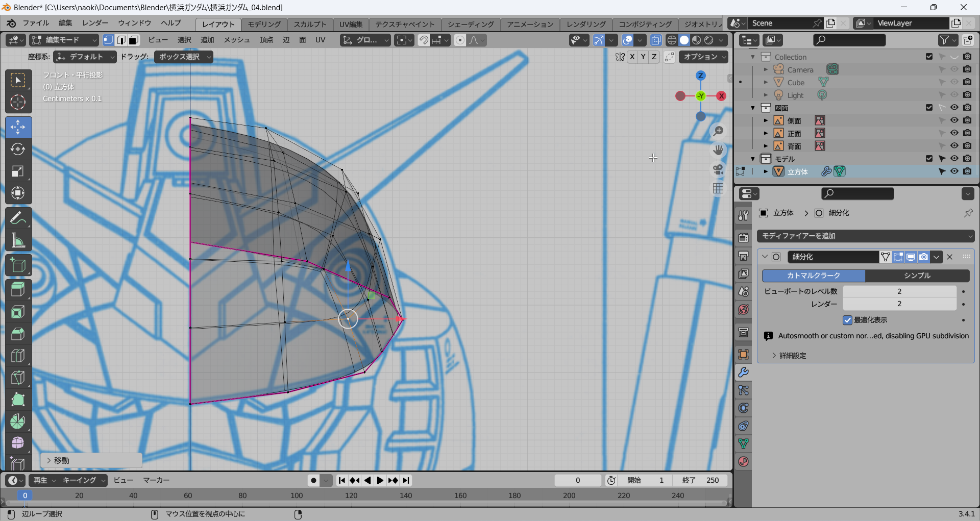Hide the 側面 object in outliner
The height and width of the screenshot is (521, 980).
(954, 120)
